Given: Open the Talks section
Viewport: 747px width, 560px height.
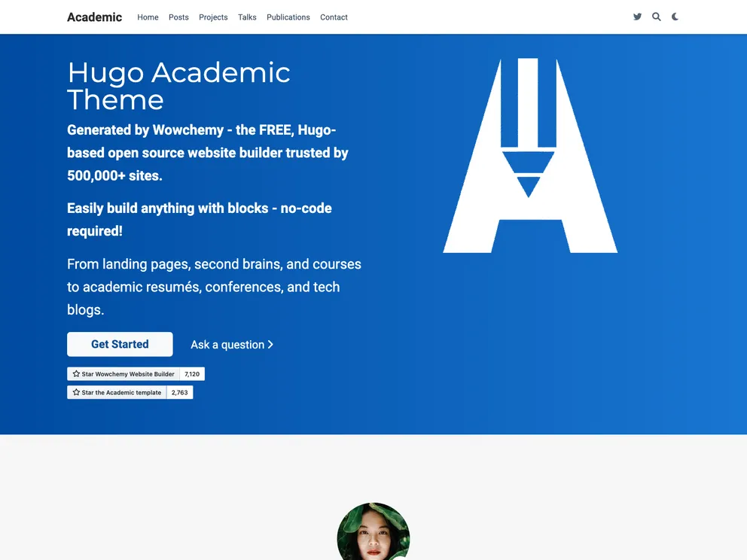Looking at the screenshot, I should (247, 17).
